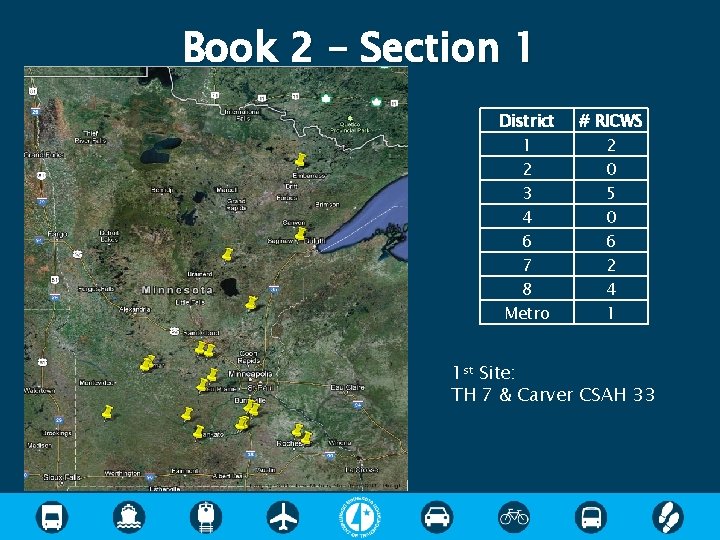Screen dimensions: 720x540
Task: Click the Alexandria label on the map
Action: point(135,309)
